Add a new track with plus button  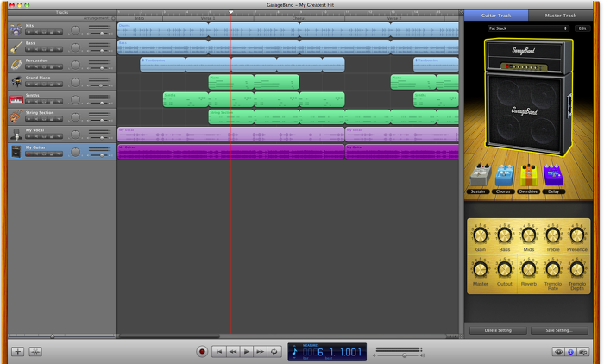pyautogui.click(x=17, y=351)
